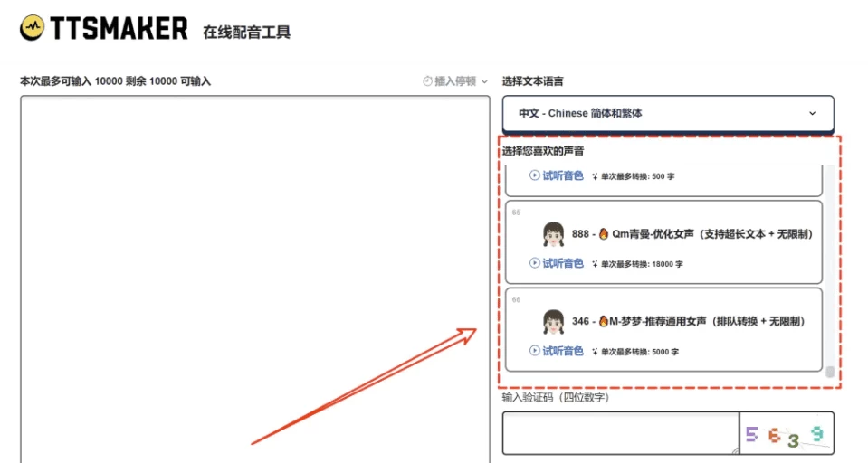Click the sparkle icon next to 5000 字 limit

[595, 352]
